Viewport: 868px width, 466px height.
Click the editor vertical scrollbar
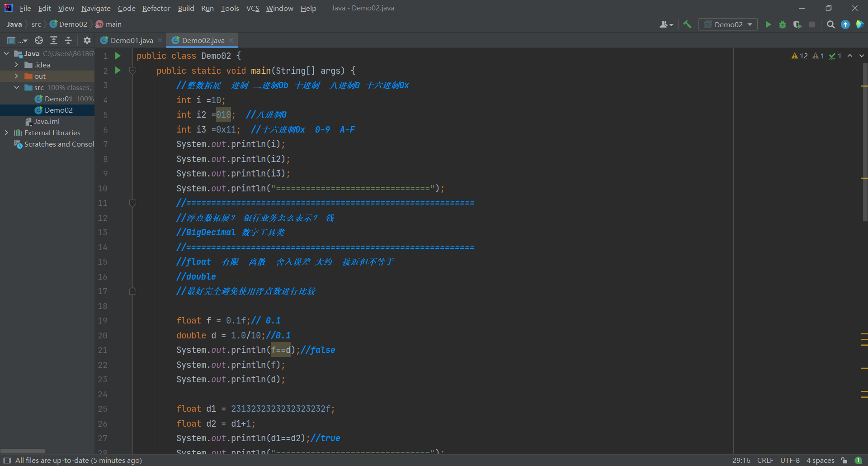[x=864, y=142]
